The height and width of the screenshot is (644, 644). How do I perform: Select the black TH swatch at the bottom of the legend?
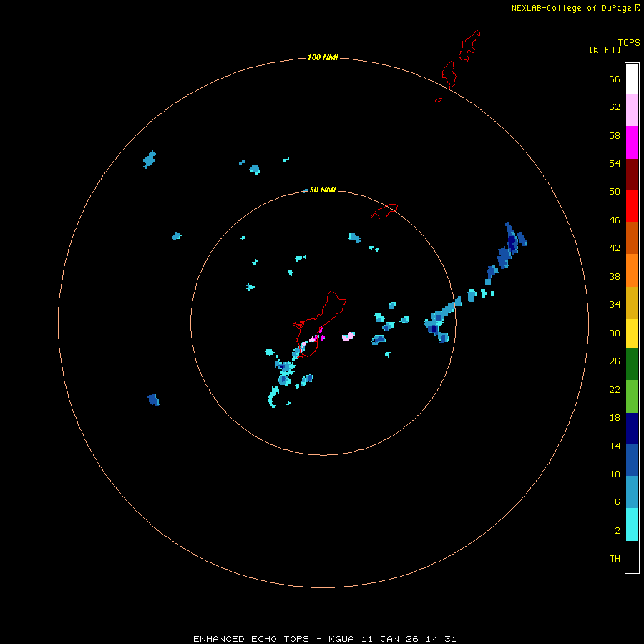pyautogui.click(x=632, y=557)
